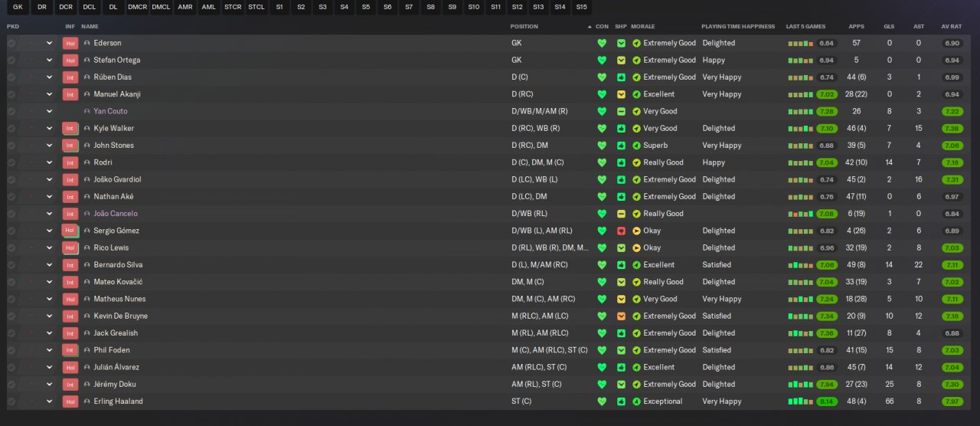Click John Stones's condition heart icon
Image resolution: width=980 pixels, height=426 pixels.
point(602,146)
